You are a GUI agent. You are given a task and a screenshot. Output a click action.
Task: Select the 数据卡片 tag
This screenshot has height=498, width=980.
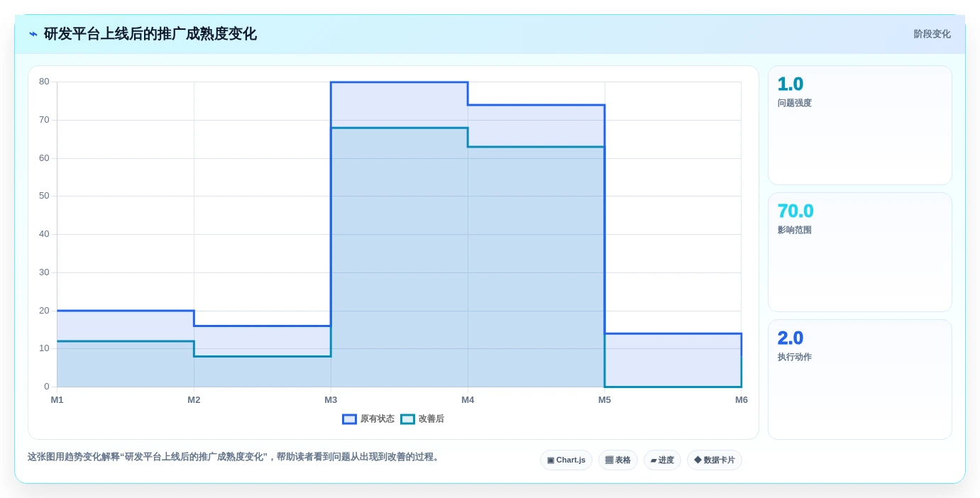point(715,460)
